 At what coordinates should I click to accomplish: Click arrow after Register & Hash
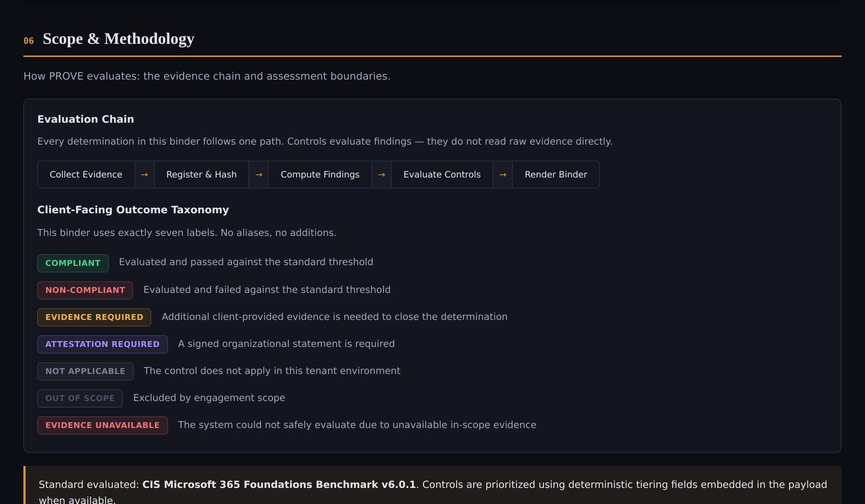259,175
